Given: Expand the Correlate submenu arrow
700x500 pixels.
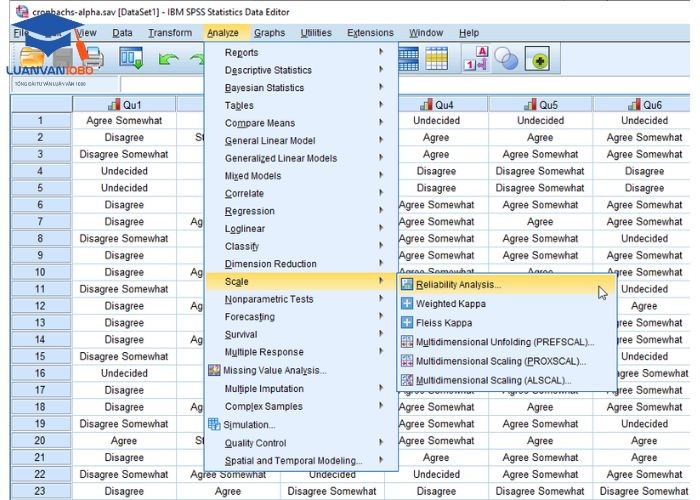Looking at the screenshot, I should 381,192.
